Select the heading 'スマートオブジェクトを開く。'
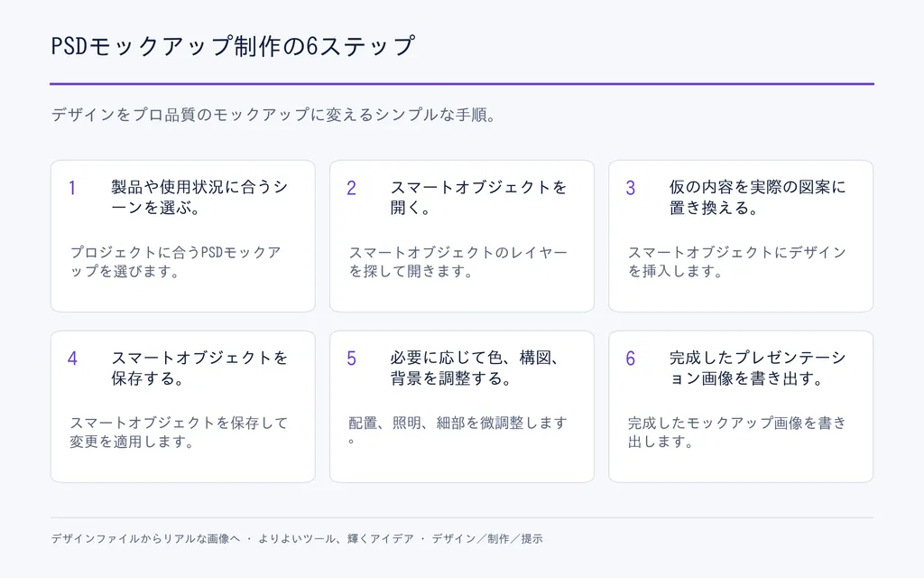 coord(478,197)
